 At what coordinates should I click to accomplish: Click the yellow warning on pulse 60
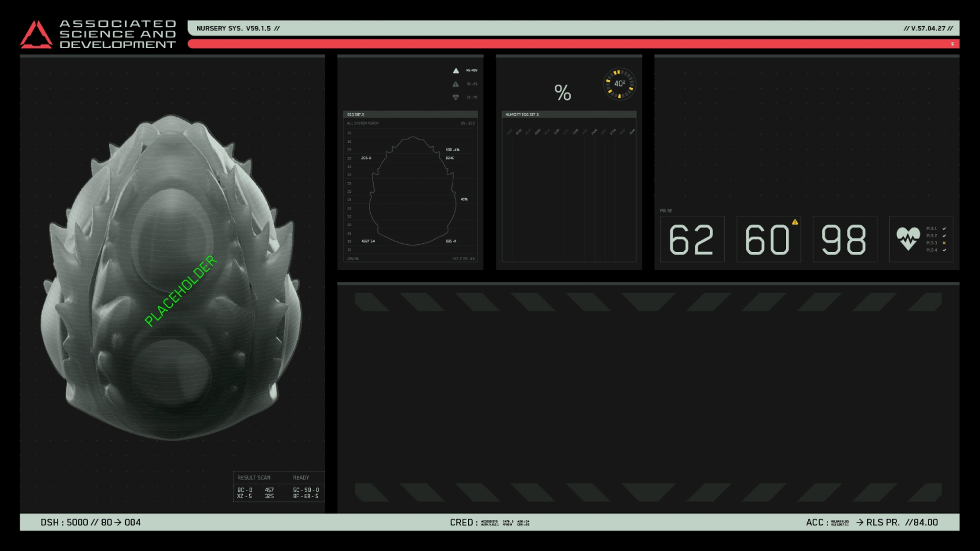coord(795,222)
